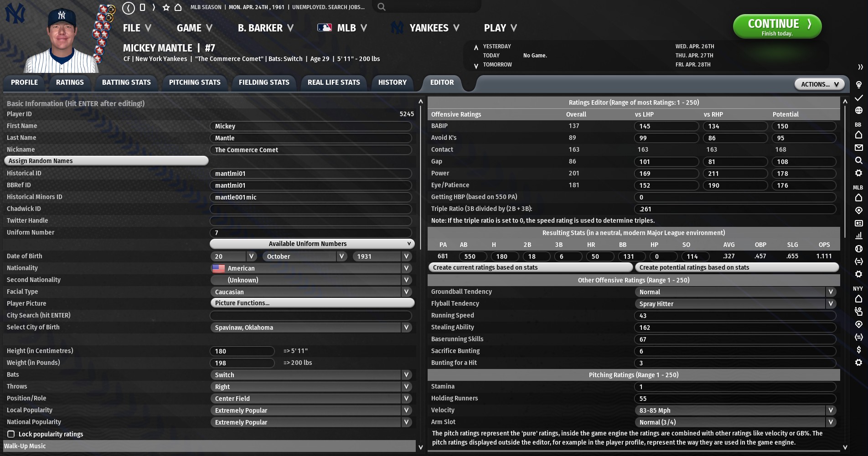Click Picture Functions... button
Screen dimensions: 868x456
(312, 303)
